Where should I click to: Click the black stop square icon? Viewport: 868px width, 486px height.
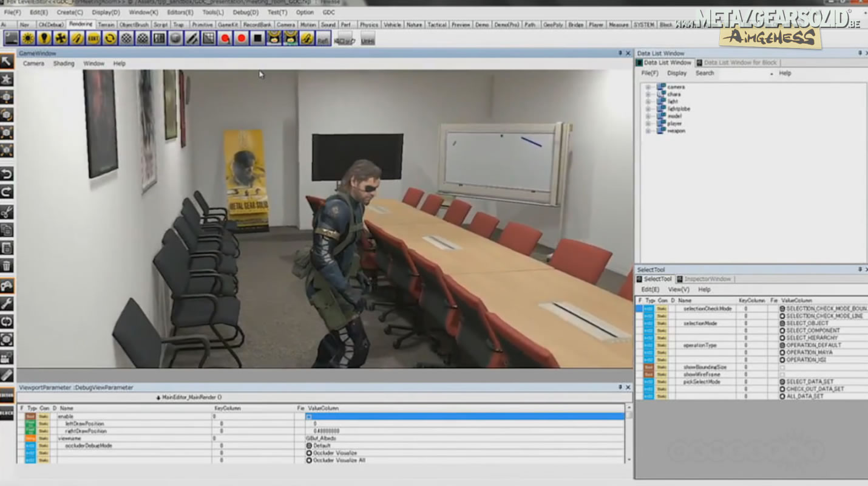[258, 38]
